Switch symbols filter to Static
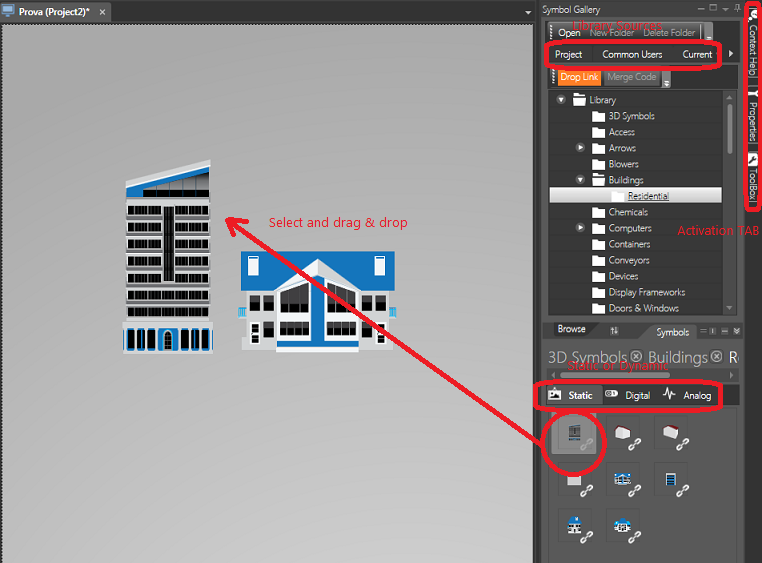Viewport: 762px width, 563px height. pos(580,395)
